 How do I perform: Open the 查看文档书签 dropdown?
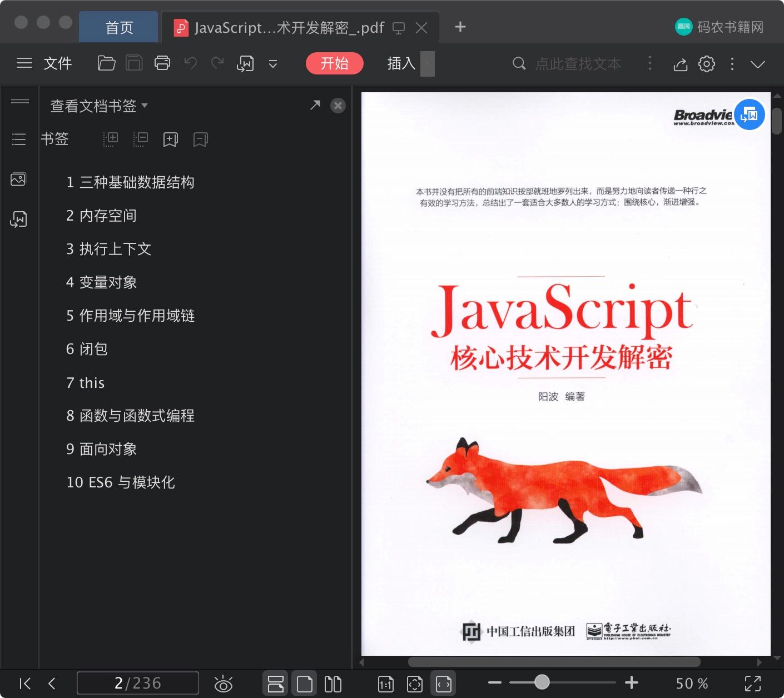[x=99, y=106]
